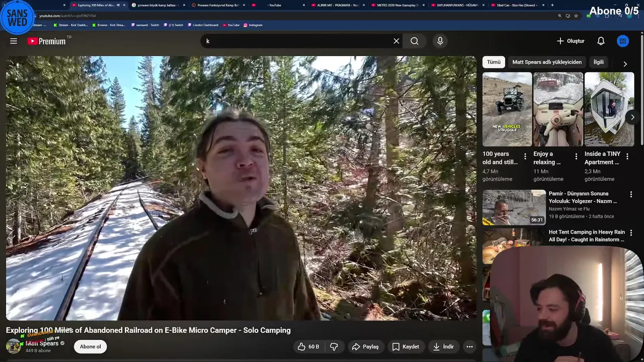The height and width of the screenshot is (362, 644).
Task: Open the Pamir video thumbnail (56:31)
Action: point(514,207)
